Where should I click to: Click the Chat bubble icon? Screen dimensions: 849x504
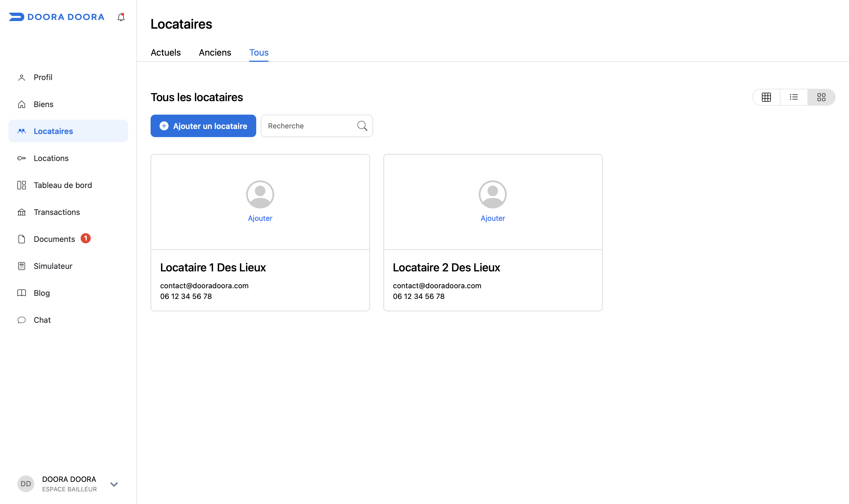[21, 320]
